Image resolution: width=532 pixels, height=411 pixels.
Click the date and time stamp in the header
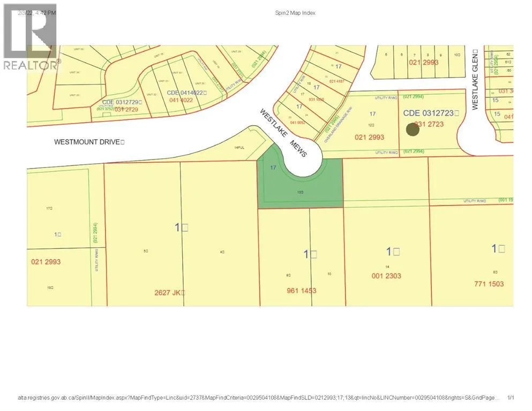(36, 13)
